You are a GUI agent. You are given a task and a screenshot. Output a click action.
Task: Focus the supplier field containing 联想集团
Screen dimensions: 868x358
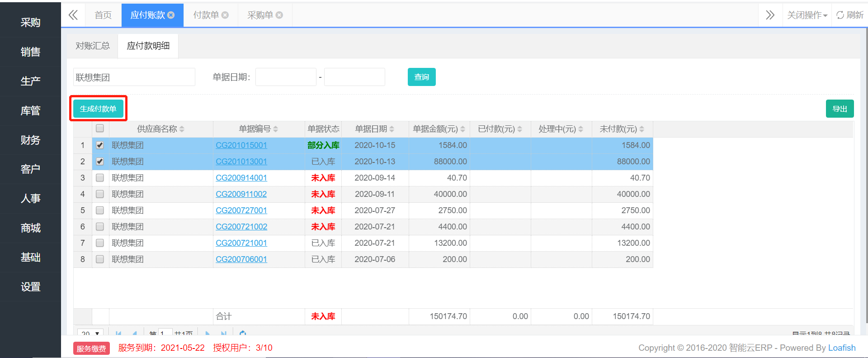(134, 77)
